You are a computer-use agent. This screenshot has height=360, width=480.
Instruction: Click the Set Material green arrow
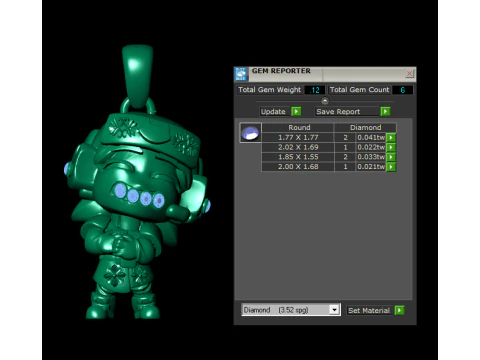coord(399,310)
